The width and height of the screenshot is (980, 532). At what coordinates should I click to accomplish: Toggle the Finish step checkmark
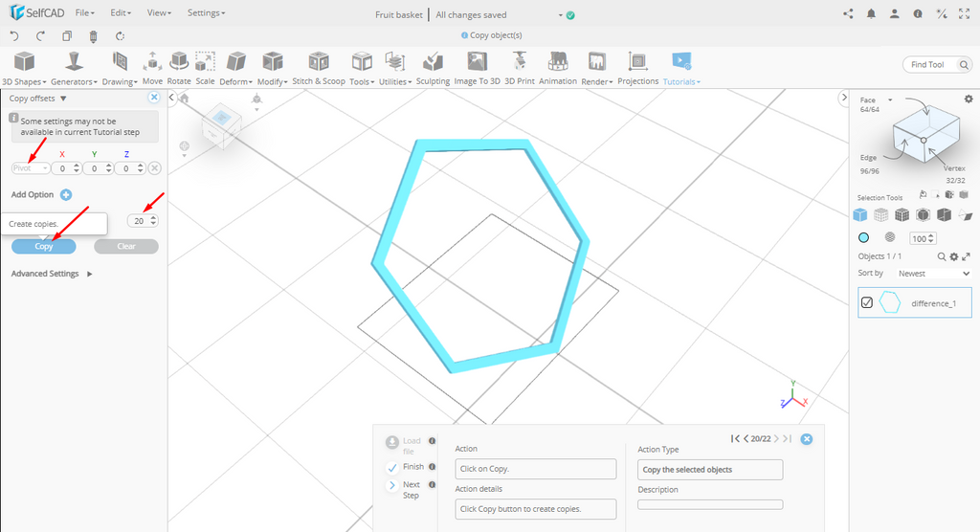(x=393, y=467)
